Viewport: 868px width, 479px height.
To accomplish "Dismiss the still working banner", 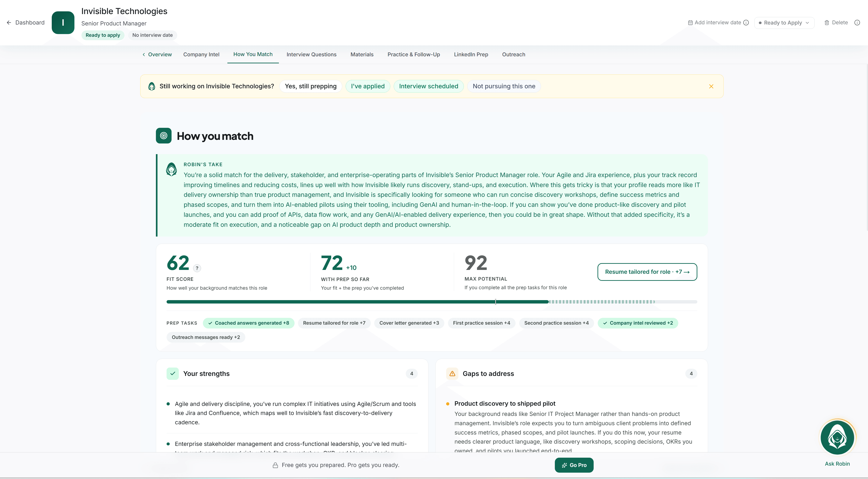I will pos(711,86).
